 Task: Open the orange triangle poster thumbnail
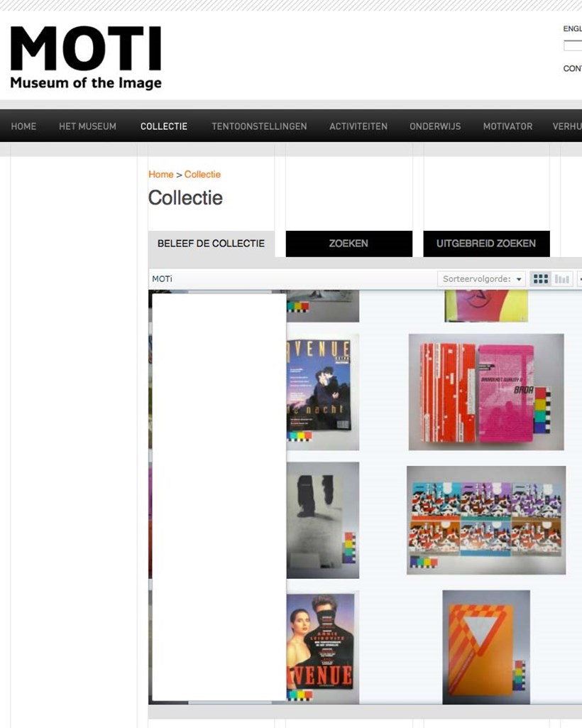[x=486, y=647]
